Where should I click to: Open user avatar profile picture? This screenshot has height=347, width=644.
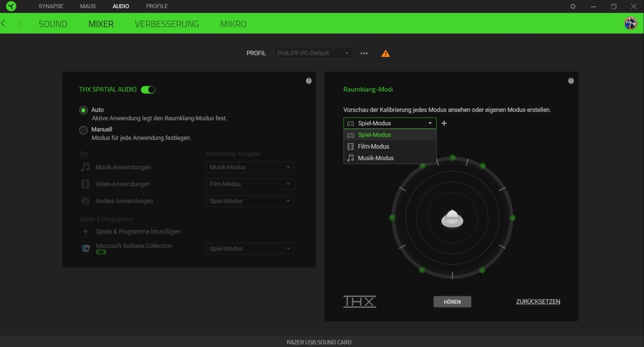click(x=630, y=23)
